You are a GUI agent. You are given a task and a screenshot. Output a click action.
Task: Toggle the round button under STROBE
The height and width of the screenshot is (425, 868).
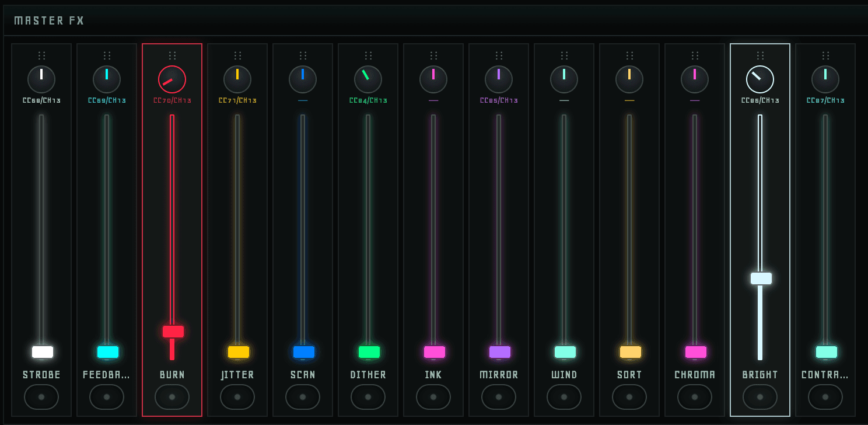point(41,397)
